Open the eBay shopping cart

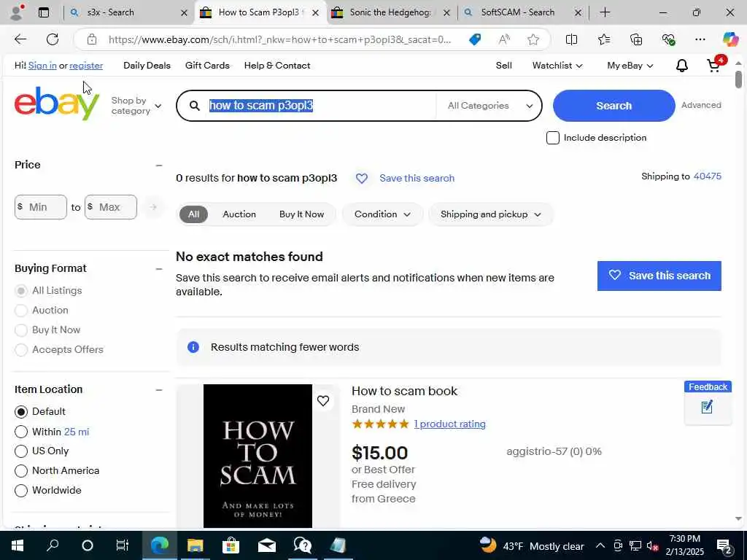coord(714,65)
